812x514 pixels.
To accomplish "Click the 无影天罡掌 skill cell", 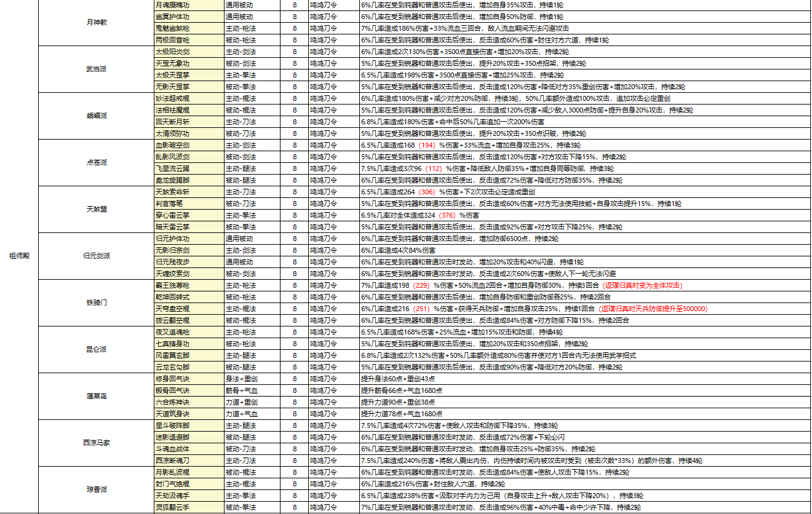I will [x=189, y=87].
